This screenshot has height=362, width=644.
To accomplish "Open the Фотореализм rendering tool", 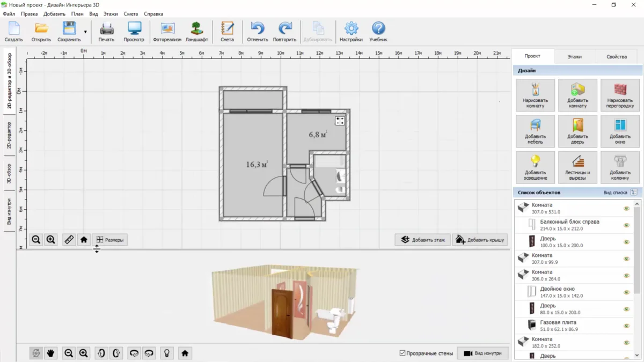I will [166, 31].
